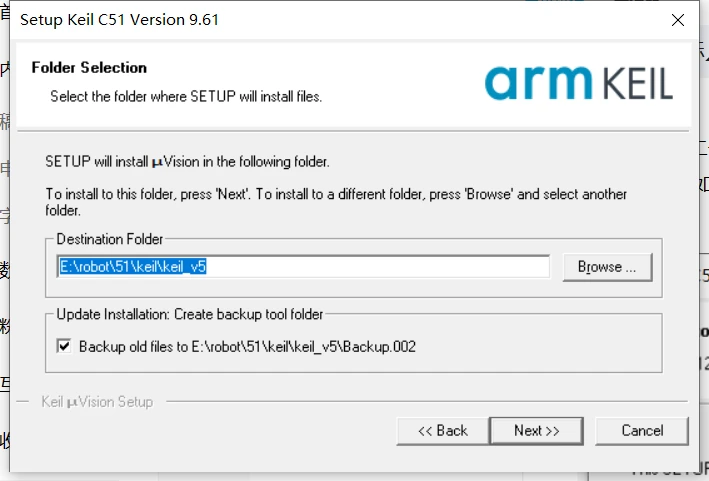
Task: Click the Update Installation group label
Action: coord(190,314)
